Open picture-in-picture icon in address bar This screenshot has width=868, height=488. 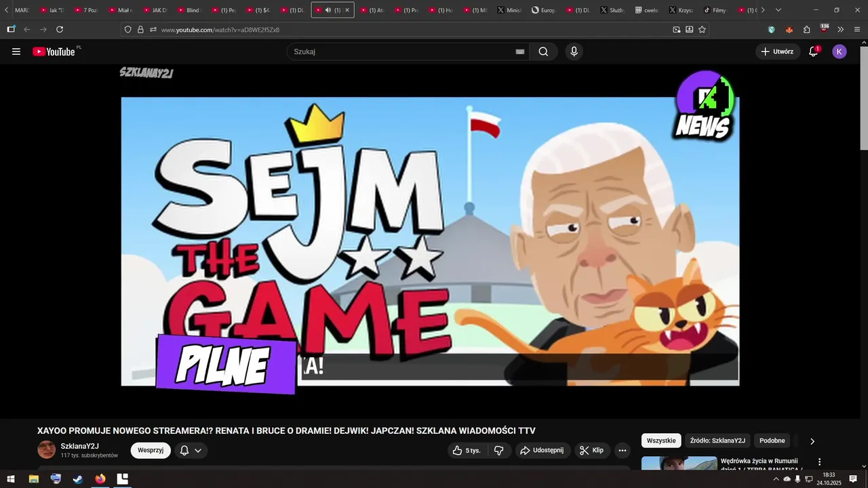click(676, 29)
